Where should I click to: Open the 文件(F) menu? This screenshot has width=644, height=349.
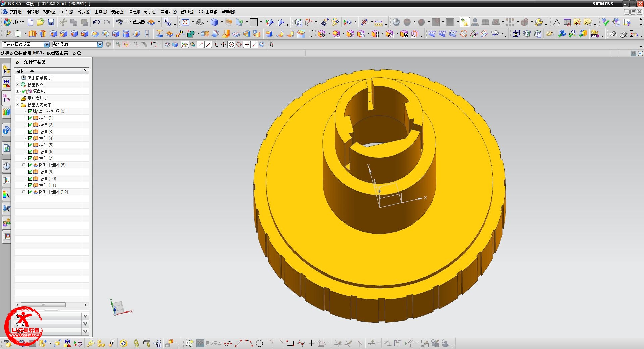click(16, 12)
